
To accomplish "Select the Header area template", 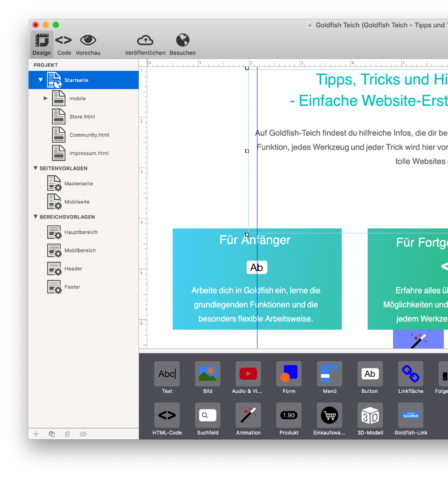I will [83, 269].
